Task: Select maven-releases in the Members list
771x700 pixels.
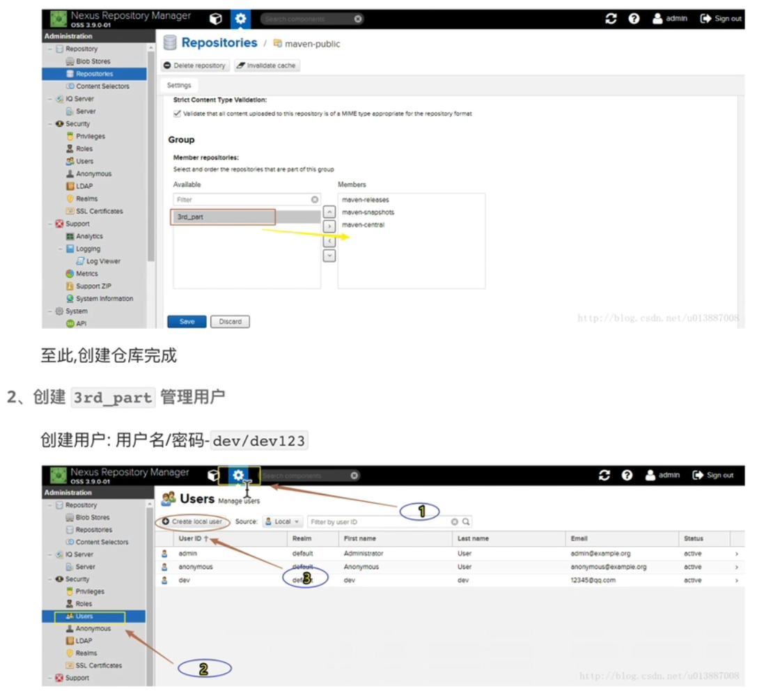Action: (366, 200)
